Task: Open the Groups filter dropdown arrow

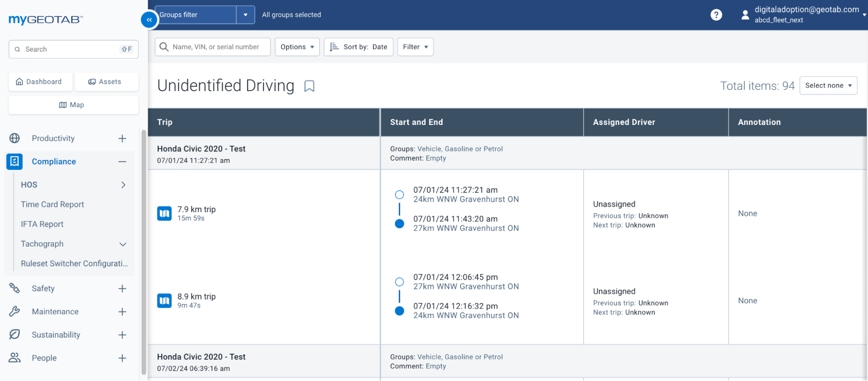Action: point(245,15)
